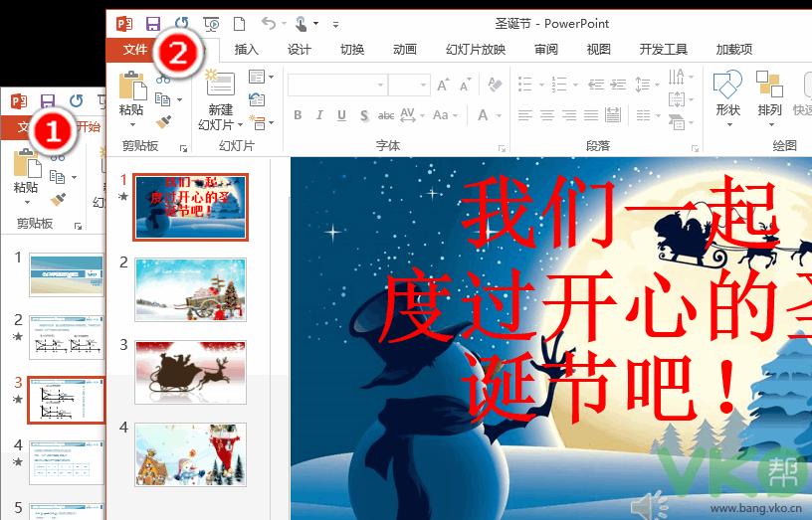812x520 pixels.
Task: Switch to 设计 tab
Action: (x=299, y=49)
